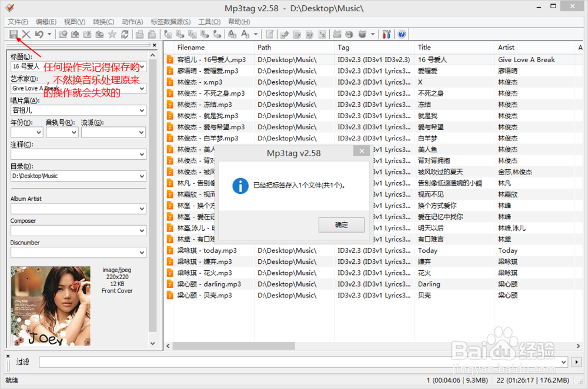588x389 pixels.
Task: Click the globe tag source icon
Action: pos(349,35)
